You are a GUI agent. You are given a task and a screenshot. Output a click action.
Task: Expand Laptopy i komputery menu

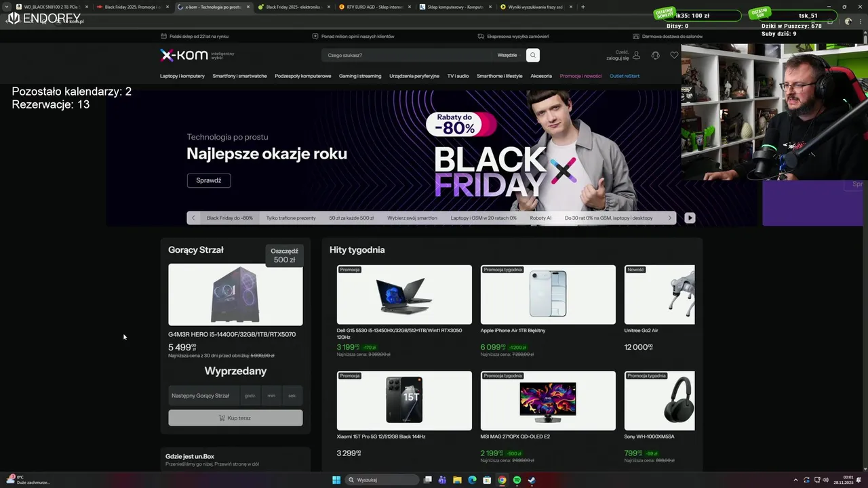tap(182, 76)
